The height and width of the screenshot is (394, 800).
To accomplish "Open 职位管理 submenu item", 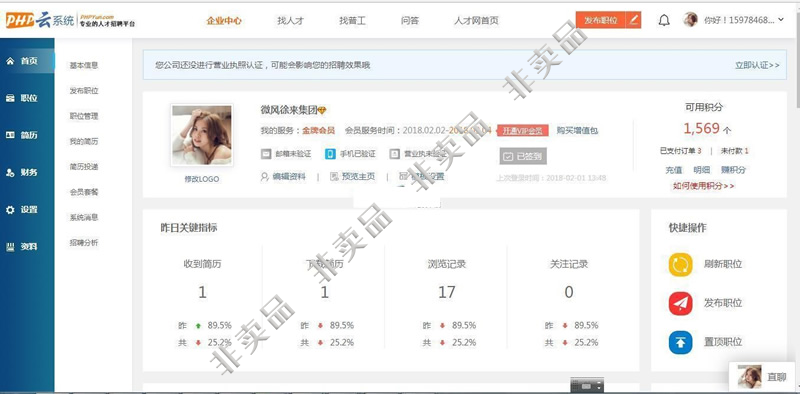I will click(84, 116).
